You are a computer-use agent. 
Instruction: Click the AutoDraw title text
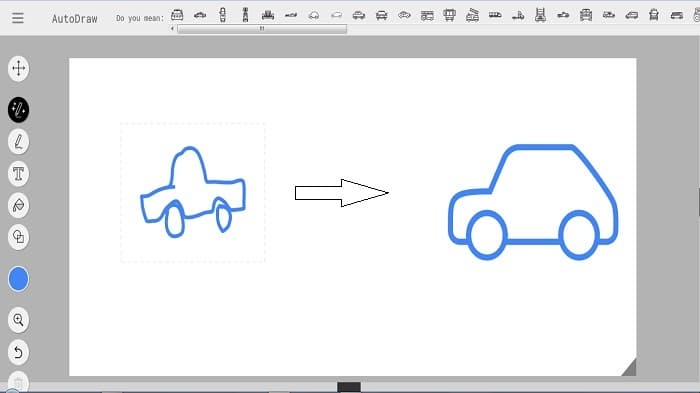tap(75, 19)
